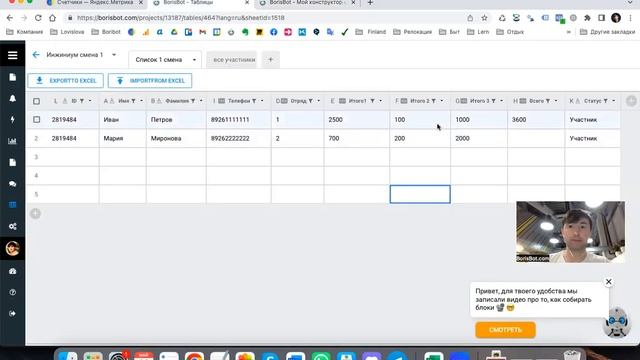Select the phone cell 89261111111
The image size is (640, 360).
[x=239, y=120]
